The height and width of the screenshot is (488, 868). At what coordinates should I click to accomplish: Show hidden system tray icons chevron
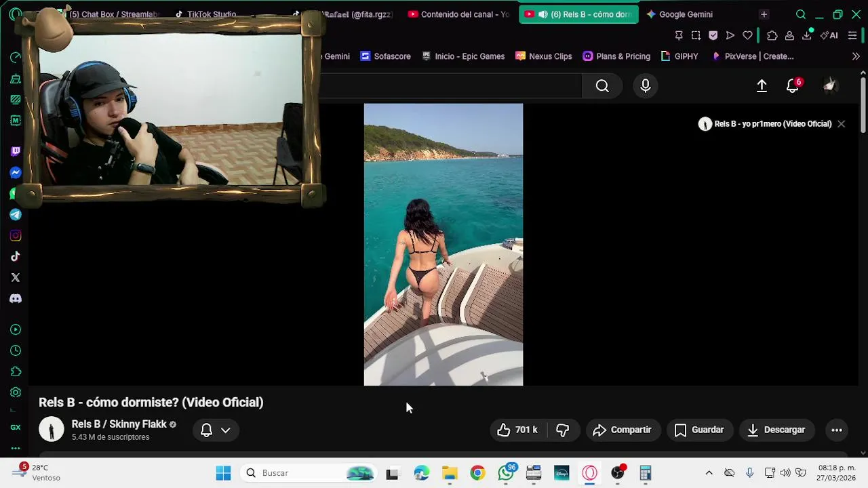tap(709, 473)
